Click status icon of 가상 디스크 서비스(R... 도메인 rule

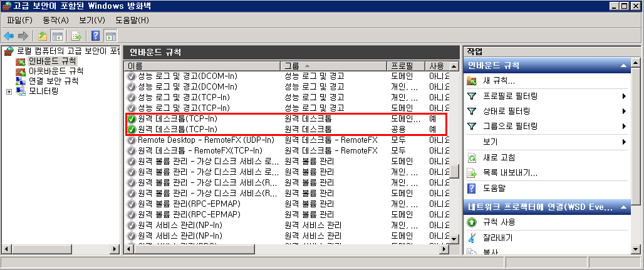(132, 193)
